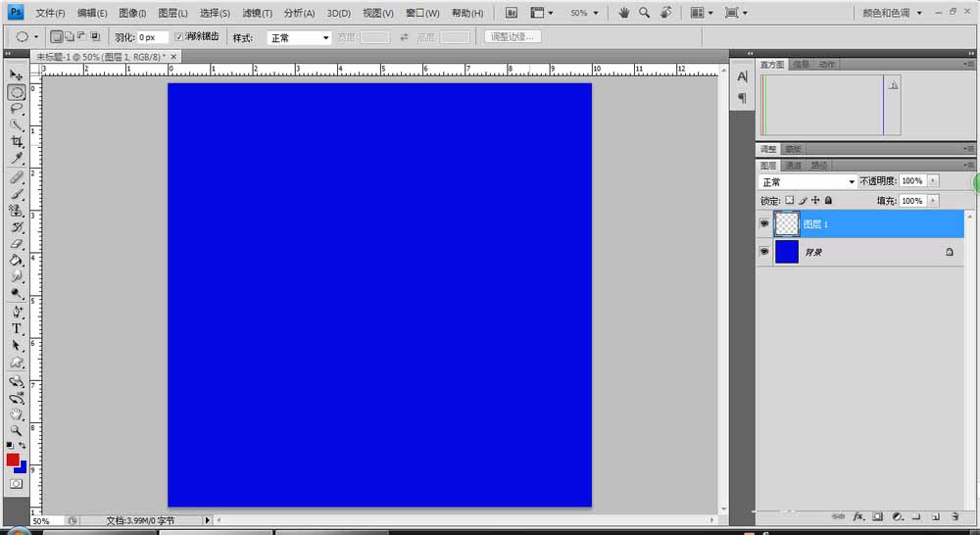Click Hand tool in application bar

(623, 13)
